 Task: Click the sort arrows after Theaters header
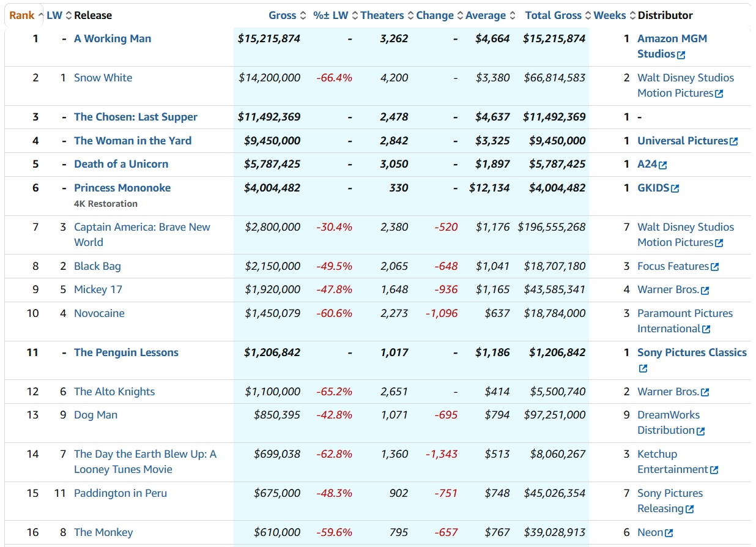pos(410,15)
